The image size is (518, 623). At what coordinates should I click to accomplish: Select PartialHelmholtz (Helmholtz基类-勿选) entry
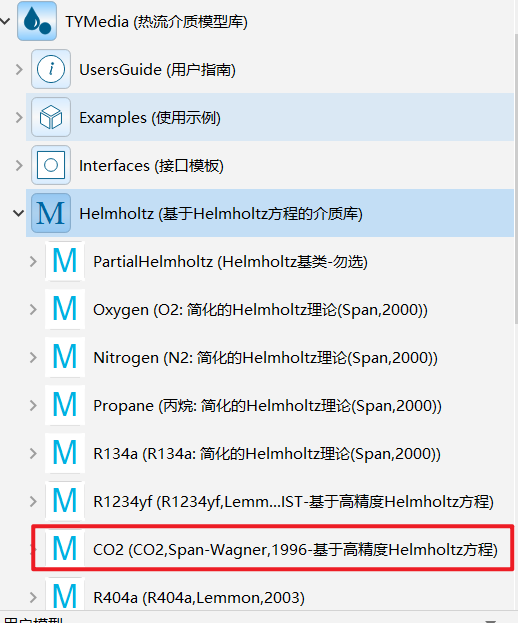coord(230,262)
